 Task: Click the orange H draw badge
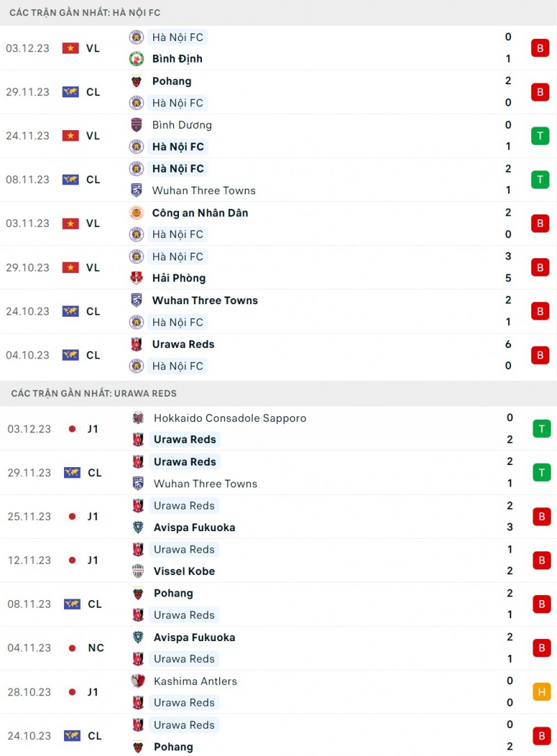pos(542,692)
